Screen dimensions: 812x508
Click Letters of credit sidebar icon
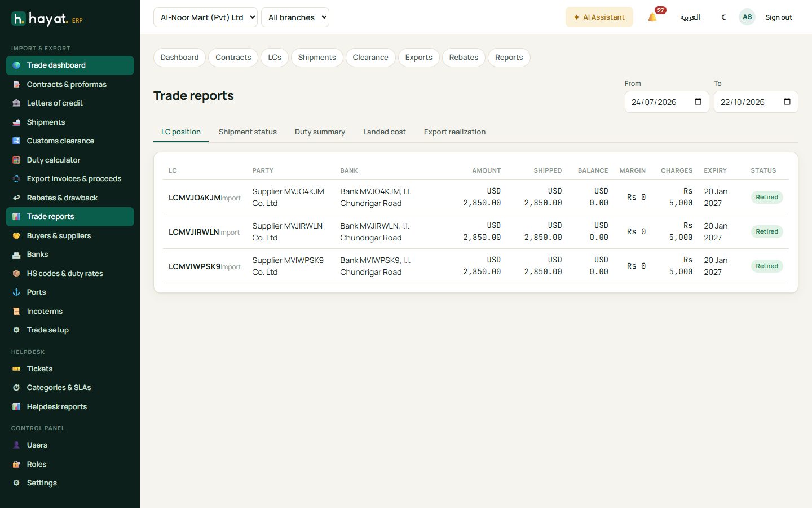click(16, 103)
